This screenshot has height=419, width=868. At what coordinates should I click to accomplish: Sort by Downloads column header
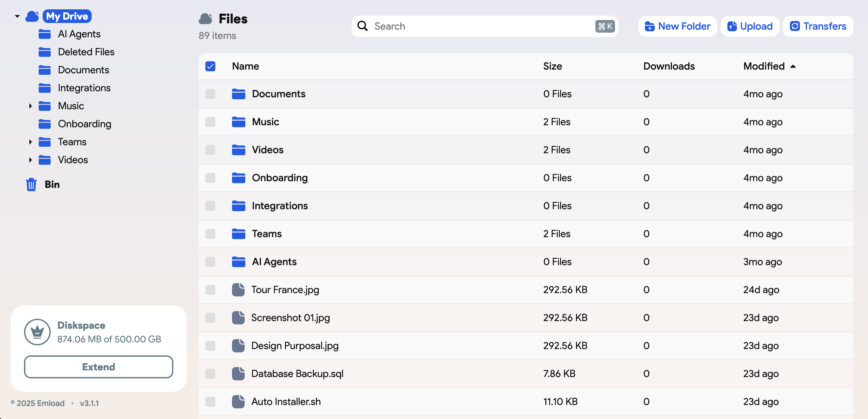tap(669, 66)
